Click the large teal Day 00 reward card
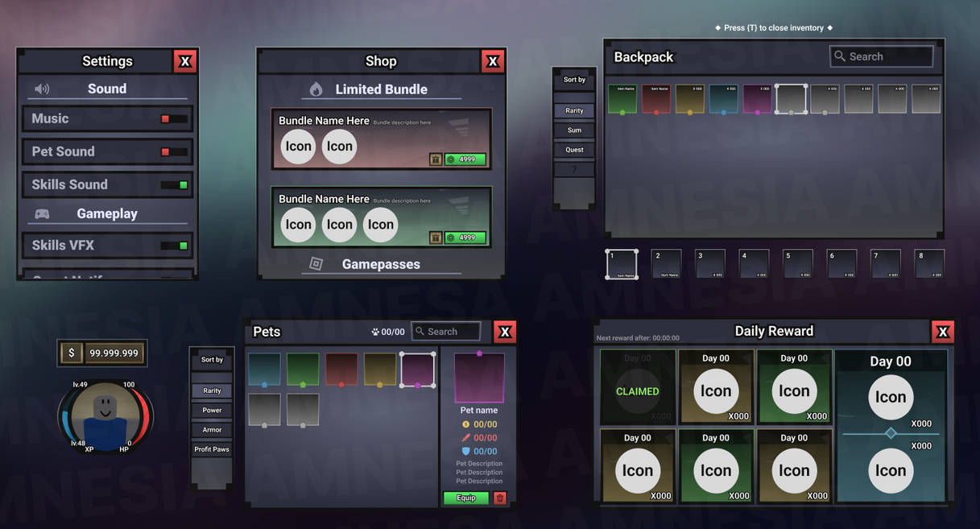980x529 pixels. point(891,425)
